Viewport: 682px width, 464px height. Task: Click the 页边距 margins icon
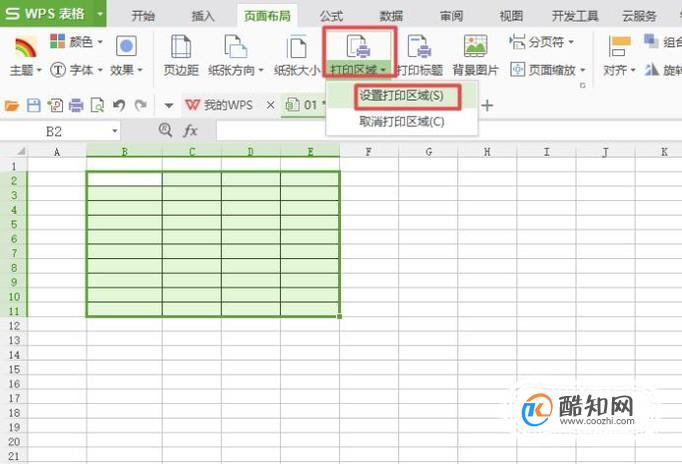181,47
